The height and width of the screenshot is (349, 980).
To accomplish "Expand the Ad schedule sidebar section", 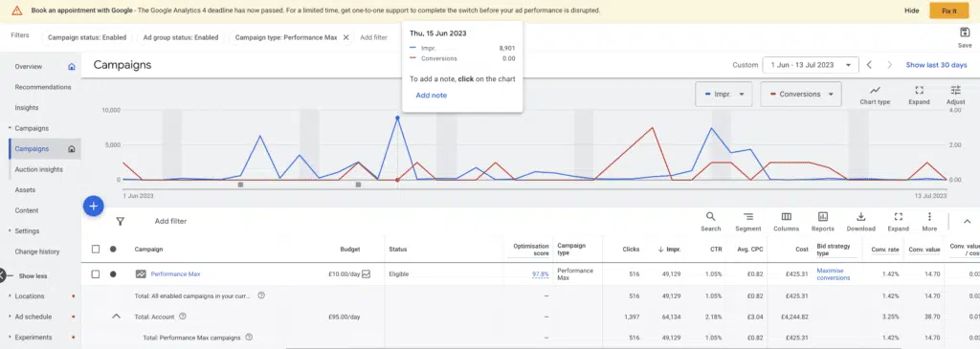I will click(10, 316).
